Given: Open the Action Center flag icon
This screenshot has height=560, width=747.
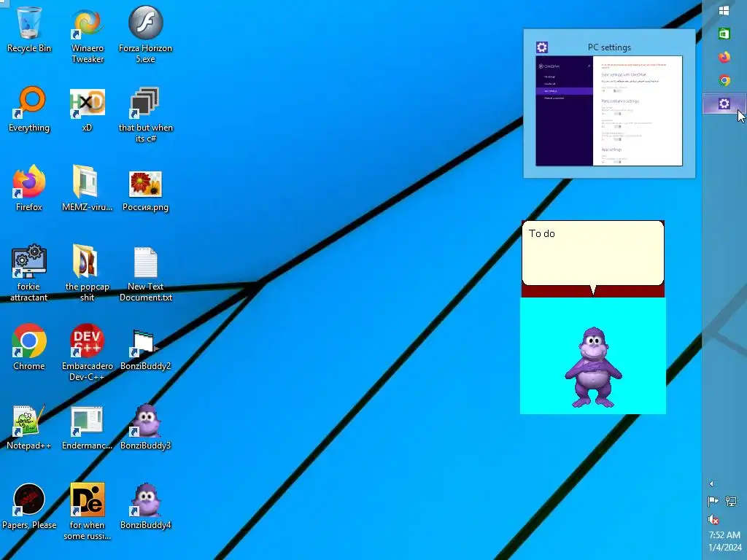Looking at the screenshot, I should (x=713, y=501).
